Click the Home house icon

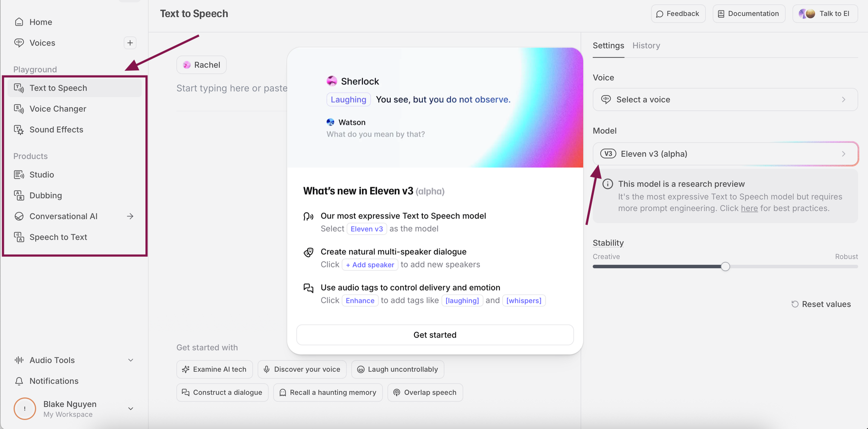click(x=19, y=22)
